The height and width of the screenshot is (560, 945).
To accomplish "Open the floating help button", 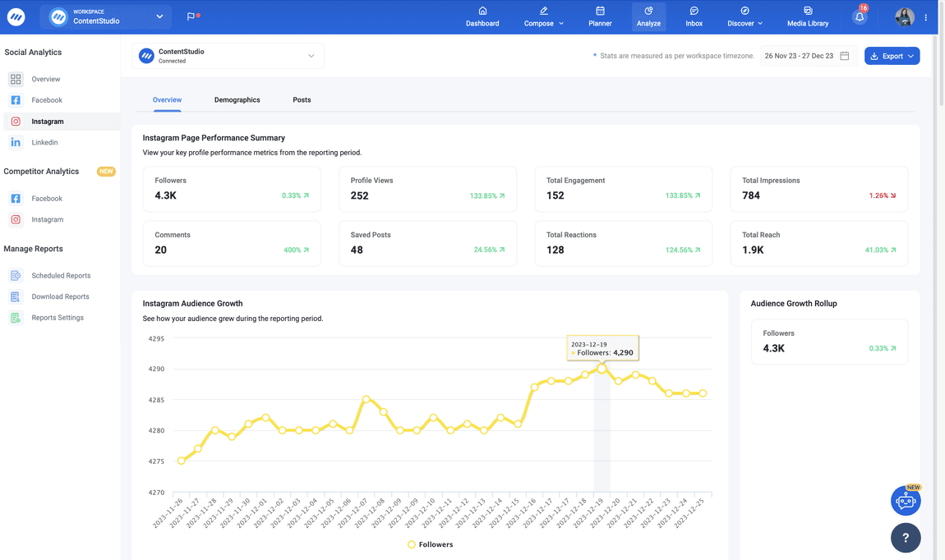I will tap(906, 538).
